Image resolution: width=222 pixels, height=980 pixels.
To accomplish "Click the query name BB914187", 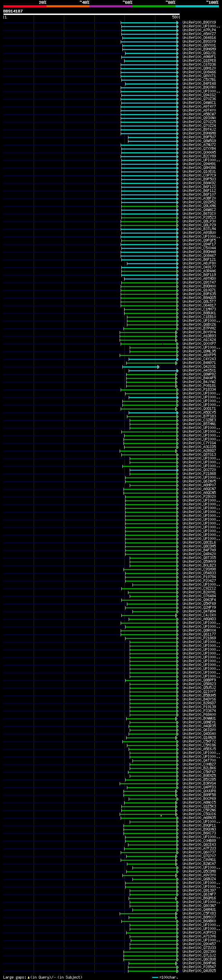I will 13,11.
